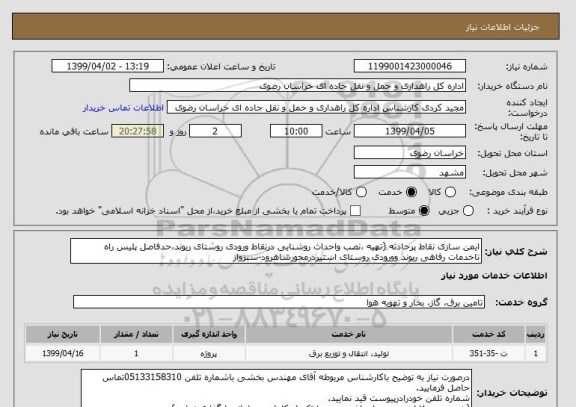The image size is (576, 407).
Task: Select the خدمت radio button
Action: [411, 192]
